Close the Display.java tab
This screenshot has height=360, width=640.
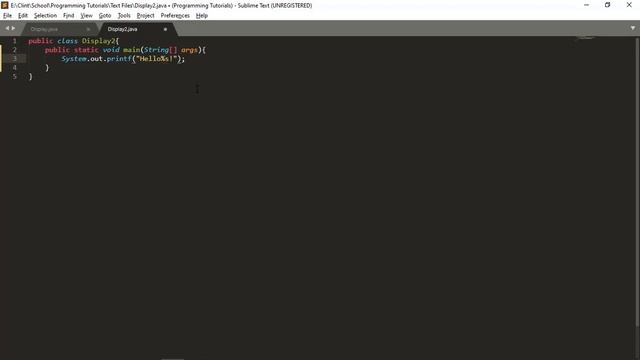tap(88, 29)
